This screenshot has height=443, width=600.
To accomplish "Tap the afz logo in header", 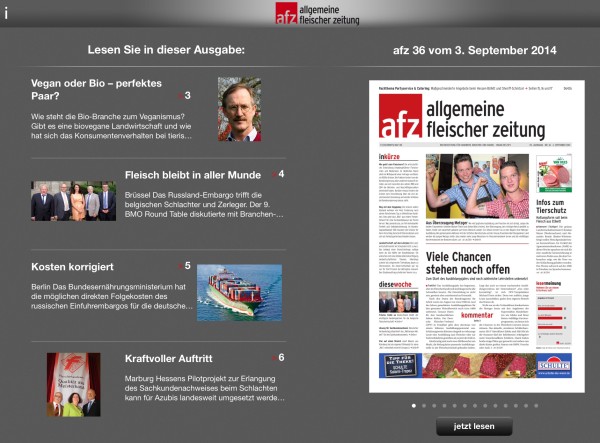I will (317, 14).
